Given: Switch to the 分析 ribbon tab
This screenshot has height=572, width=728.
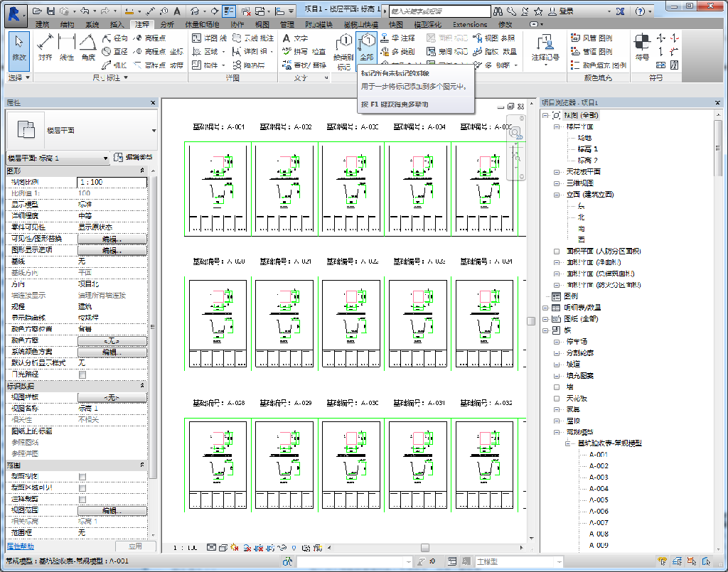Looking at the screenshot, I should coord(166,24).
